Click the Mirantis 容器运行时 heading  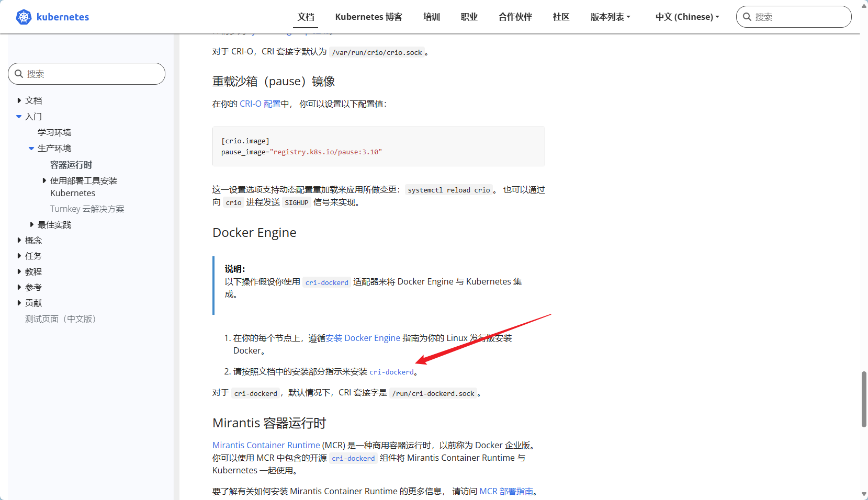tap(269, 423)
